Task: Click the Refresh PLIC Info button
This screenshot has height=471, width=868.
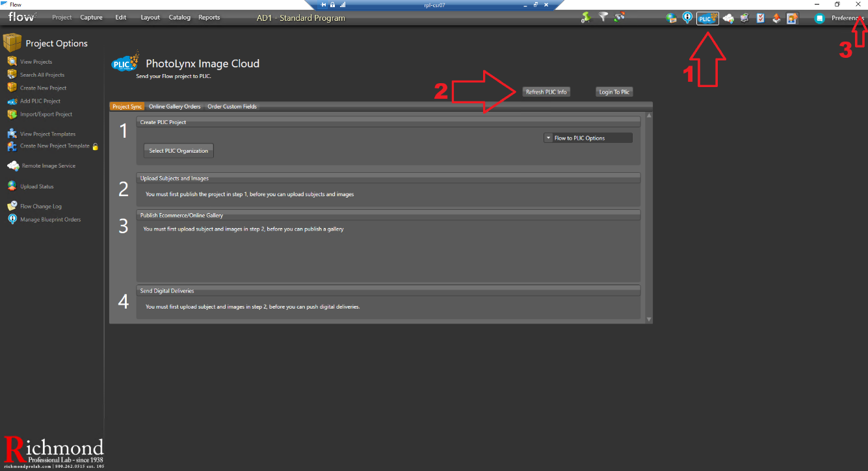Action: 546,92
